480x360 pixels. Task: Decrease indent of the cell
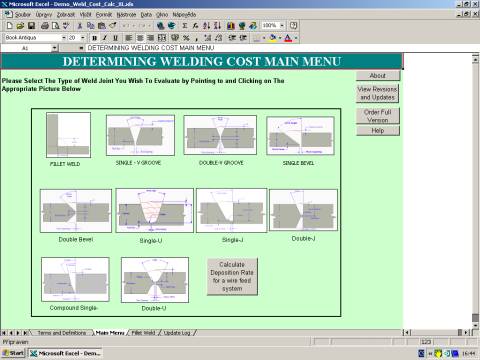click(x=232, y=38)
